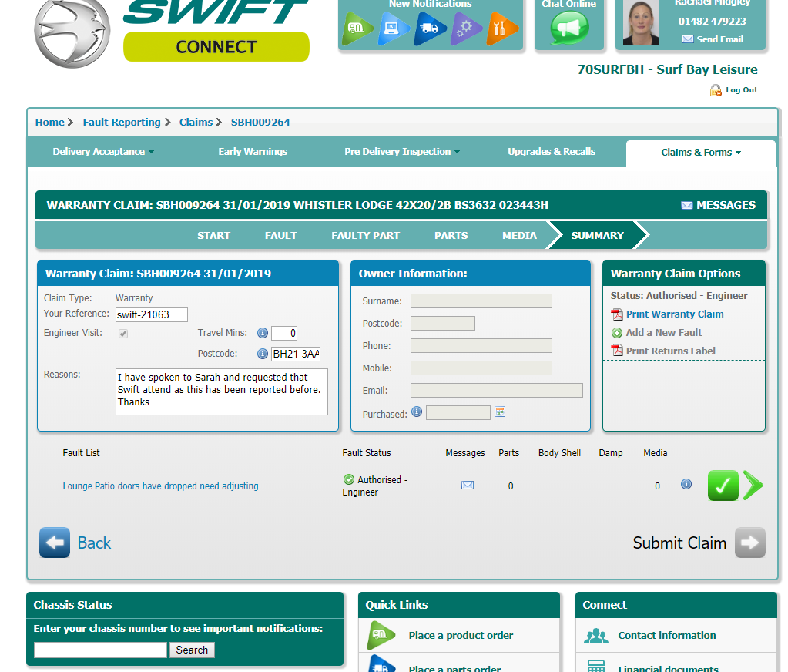Open Place a product order link
The width and height of the screenshot is (788, 672).
pos(461,635)
